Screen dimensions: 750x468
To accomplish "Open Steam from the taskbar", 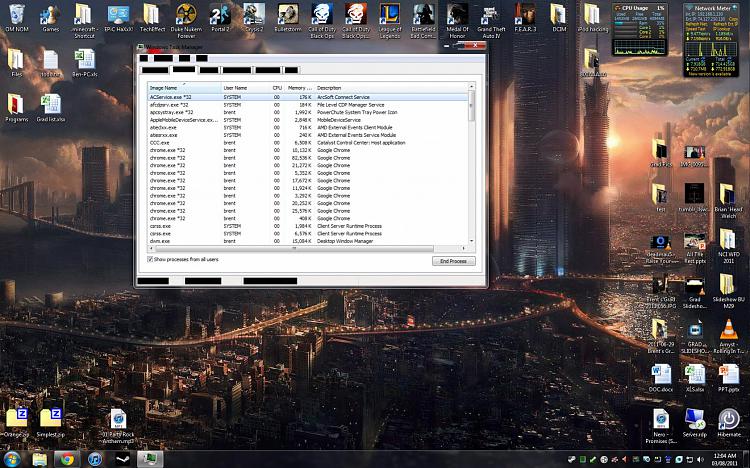I will point(122,459).
